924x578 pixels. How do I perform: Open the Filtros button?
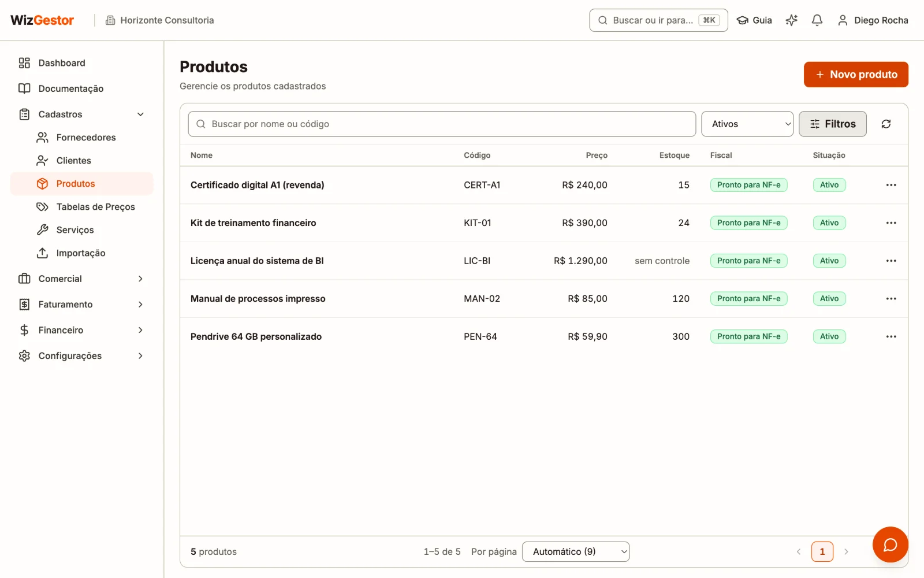pos(833,124)
